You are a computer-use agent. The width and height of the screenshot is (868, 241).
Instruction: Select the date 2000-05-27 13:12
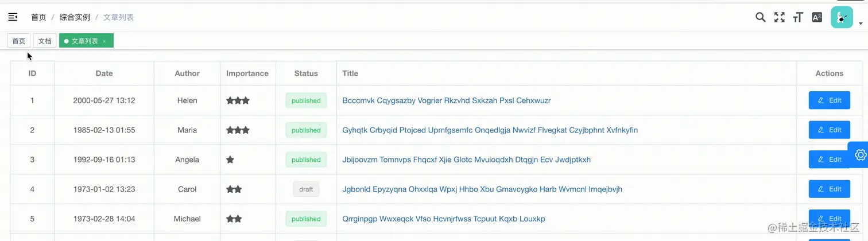(x=104, y=100)
